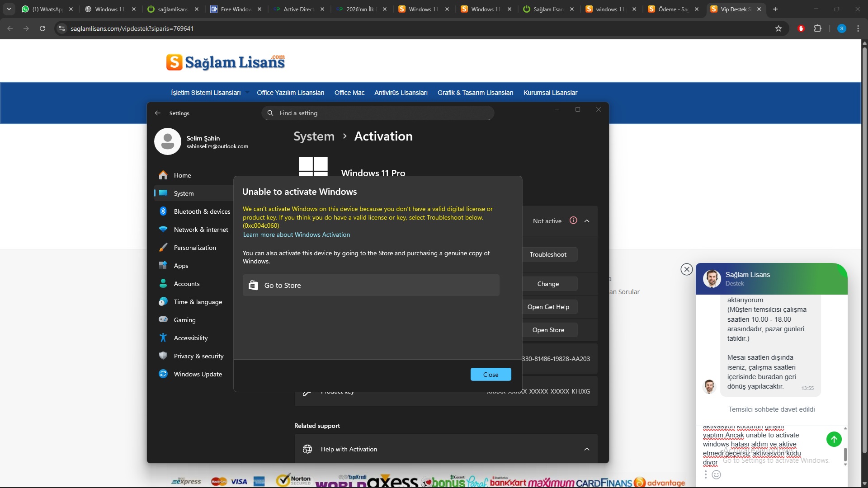Click the Sağlam Lisans site logo

(x=226, y=62)
